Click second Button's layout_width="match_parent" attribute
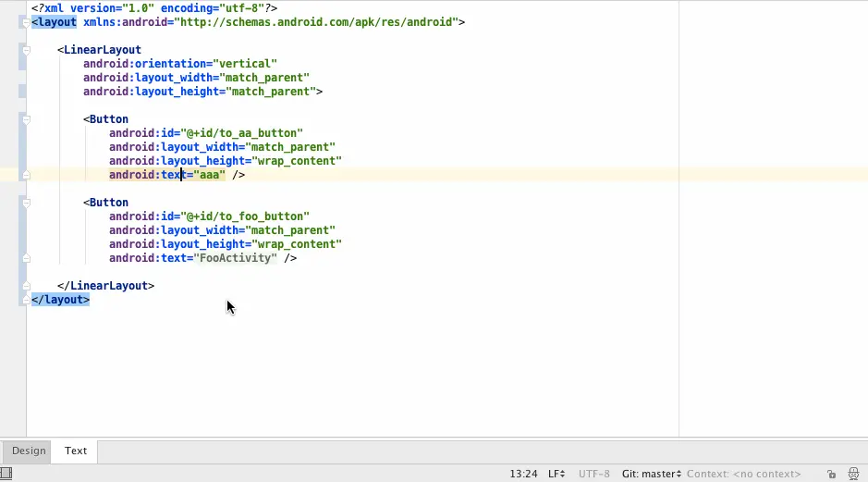Viewport: 868px width, 482px height. coord(222,230)
